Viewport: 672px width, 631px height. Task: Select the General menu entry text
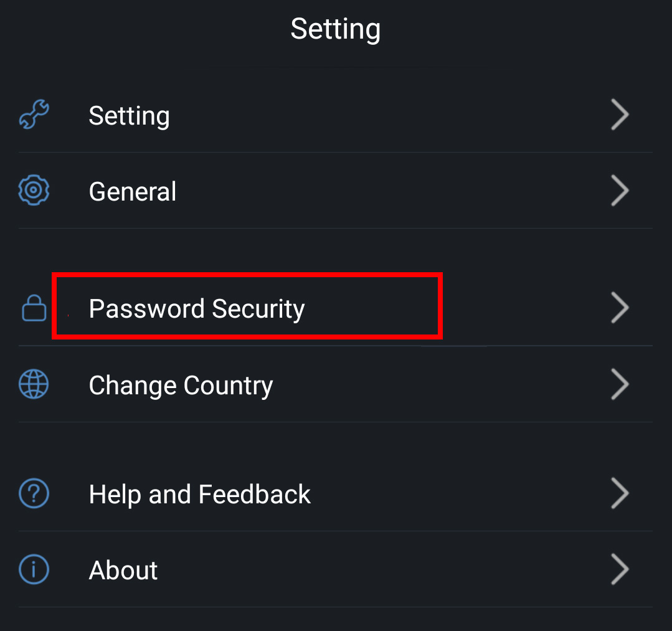tap(133, 191)
